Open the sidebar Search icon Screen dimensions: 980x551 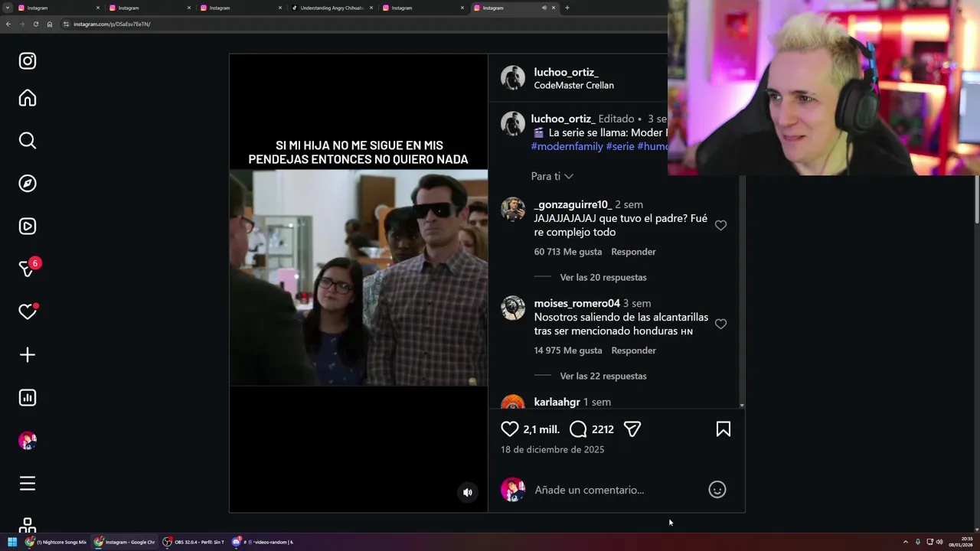pos(28,141)
